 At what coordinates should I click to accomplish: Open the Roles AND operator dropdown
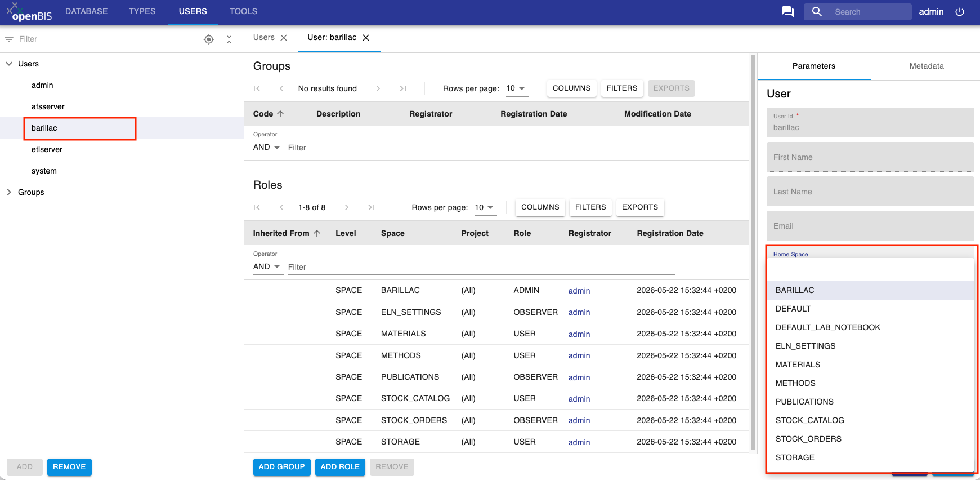click(x=266, y=266)
